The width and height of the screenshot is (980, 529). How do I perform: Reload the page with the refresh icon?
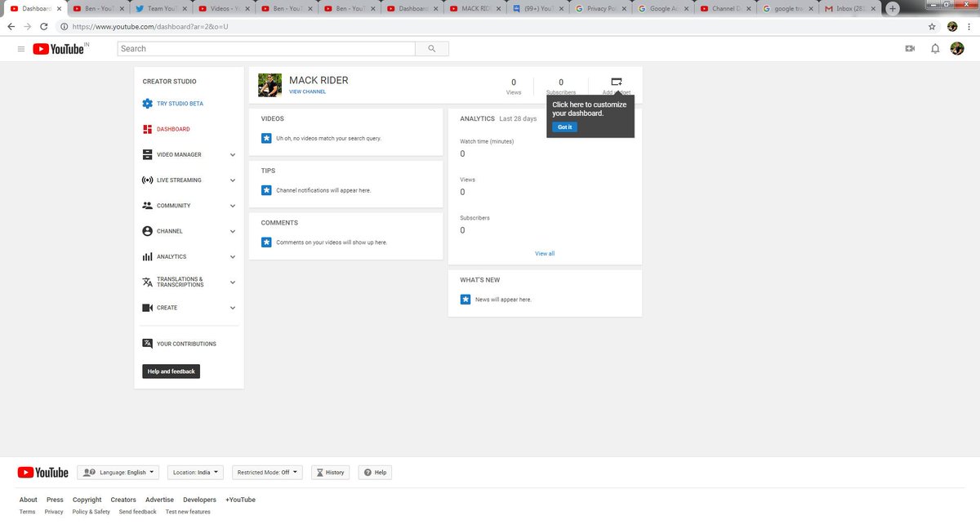pyautogui.click(x=46, y=26)
